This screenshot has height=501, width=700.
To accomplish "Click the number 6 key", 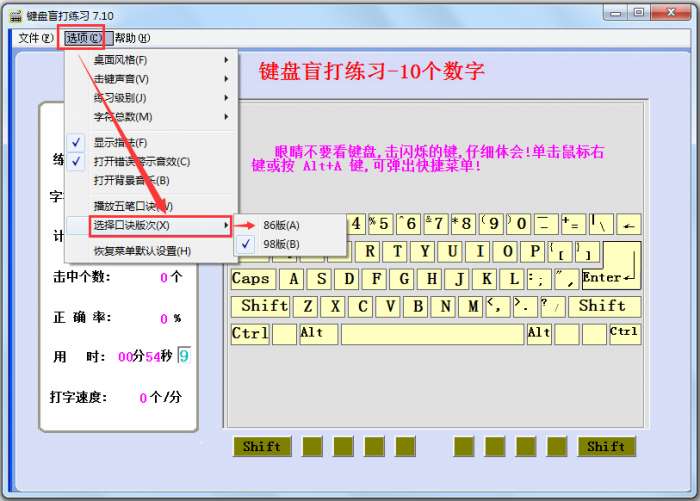I will pos(408,224).
